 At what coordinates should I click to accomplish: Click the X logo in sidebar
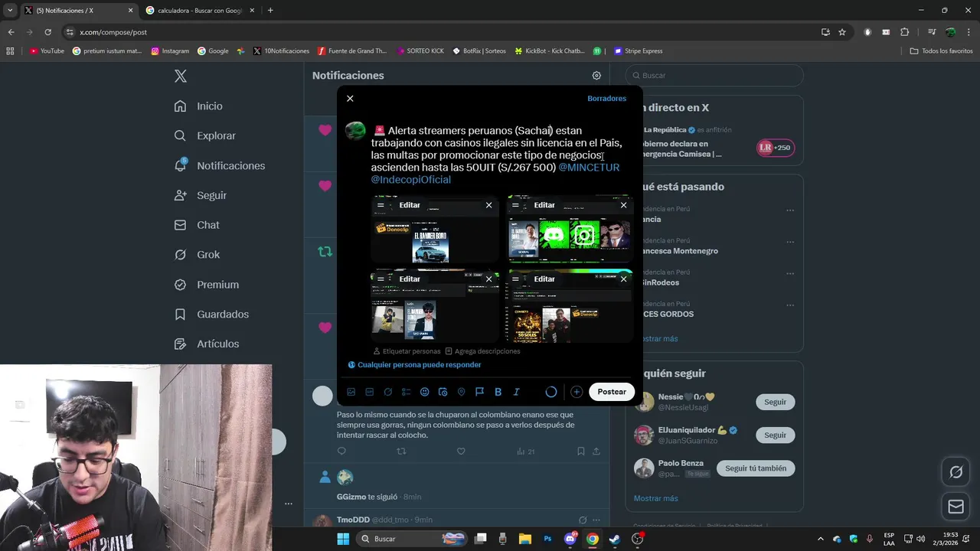point(181,76)
